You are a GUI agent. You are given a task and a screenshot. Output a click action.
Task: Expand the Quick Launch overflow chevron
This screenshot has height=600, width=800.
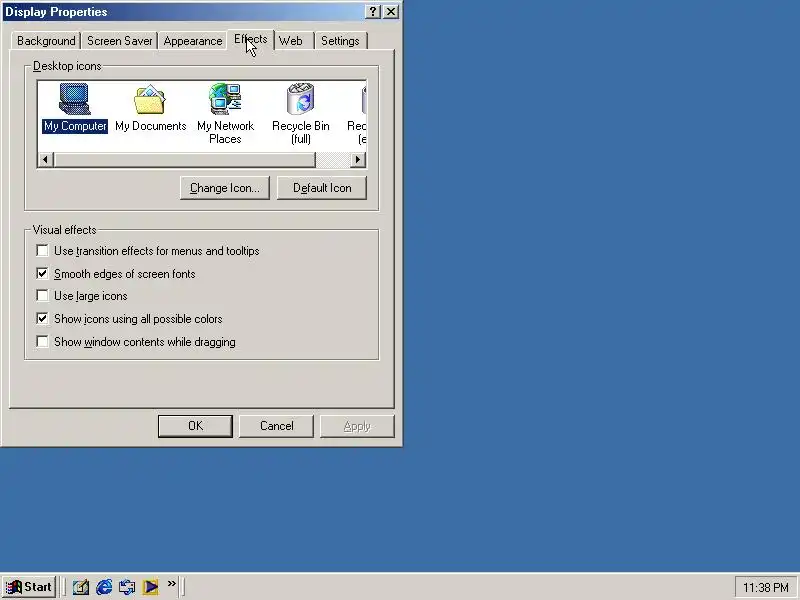[171, 583]
